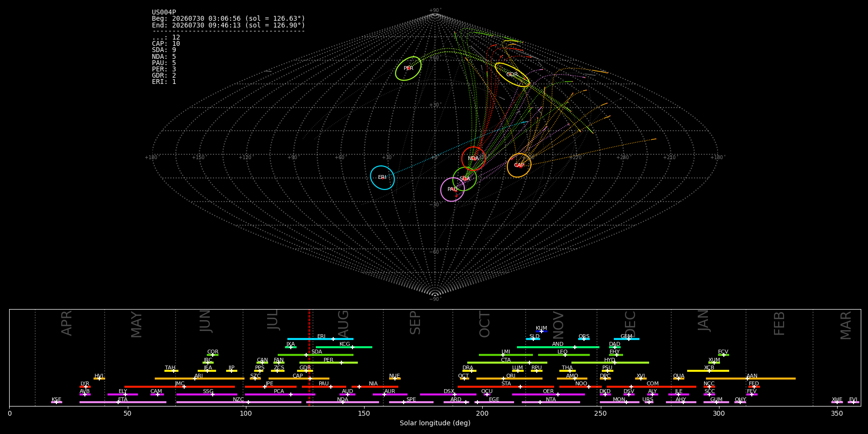Click the red NDA radiant circle
This screenshot has height=434, width=868.
coord(474,159)
